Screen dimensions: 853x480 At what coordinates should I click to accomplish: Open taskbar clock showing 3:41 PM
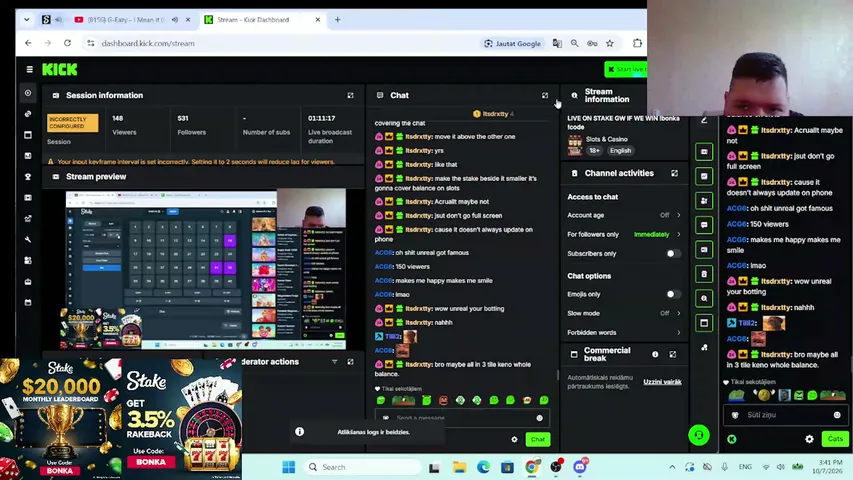829,467
